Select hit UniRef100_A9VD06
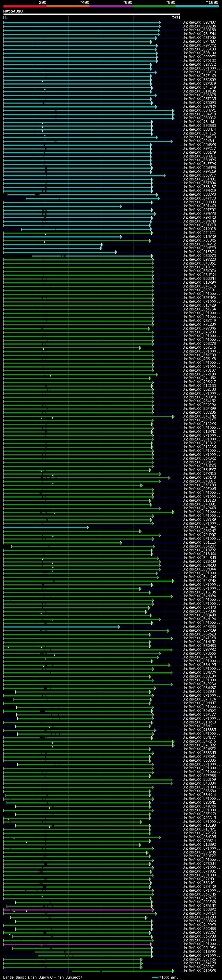Screen dimensions: 222x980 tap(199, 328)
